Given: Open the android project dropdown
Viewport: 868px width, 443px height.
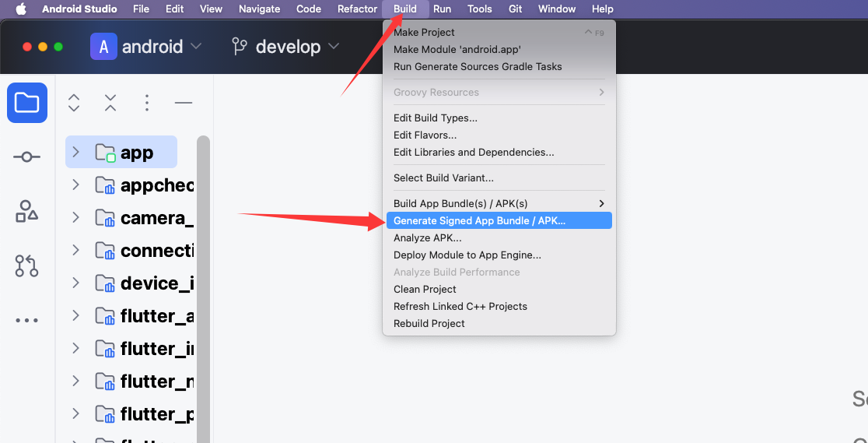Looking at the screenshot, I should pyautogui.click(x=147, y=47).
